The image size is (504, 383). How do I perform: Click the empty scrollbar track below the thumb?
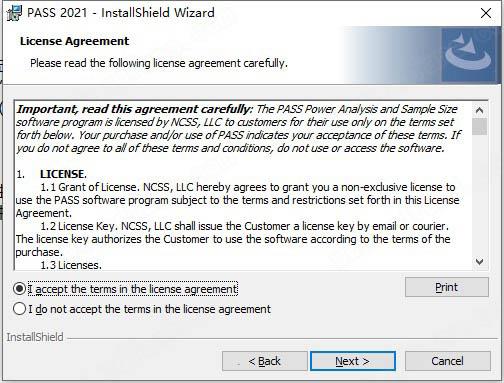(x=479, y=195)
